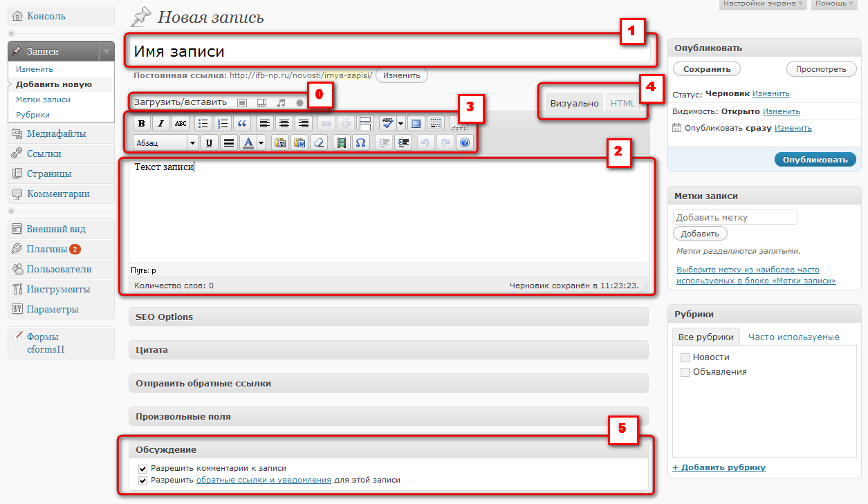This screenshot has height=504, width=868.
Task: Open the editor help icon
Action: coord(465,143)
